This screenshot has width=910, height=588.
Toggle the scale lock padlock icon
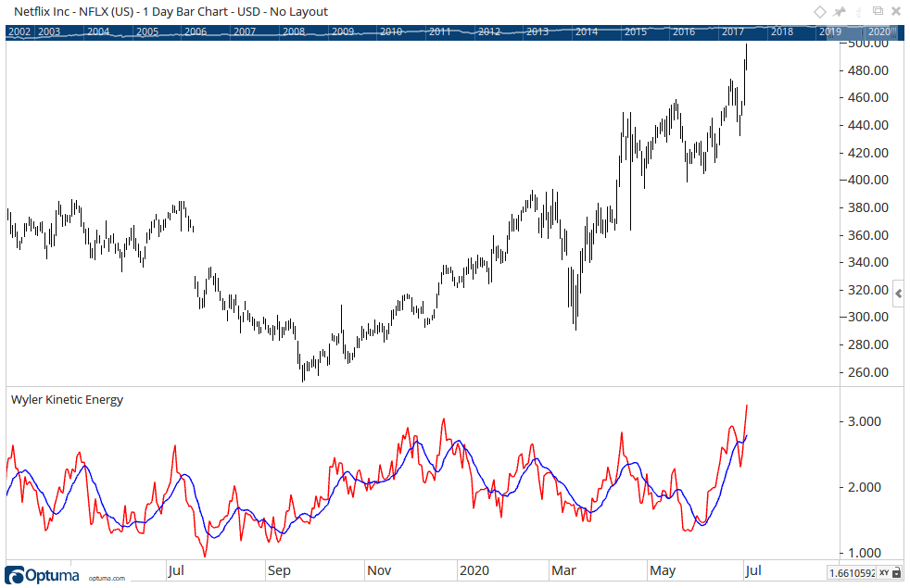[x=897, y=573]
